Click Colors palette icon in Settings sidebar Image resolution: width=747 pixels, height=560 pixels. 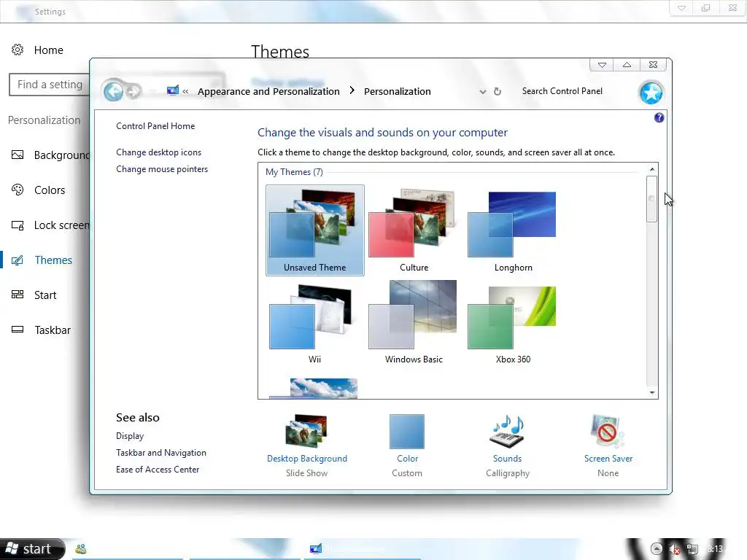click(x=18, y=190)
